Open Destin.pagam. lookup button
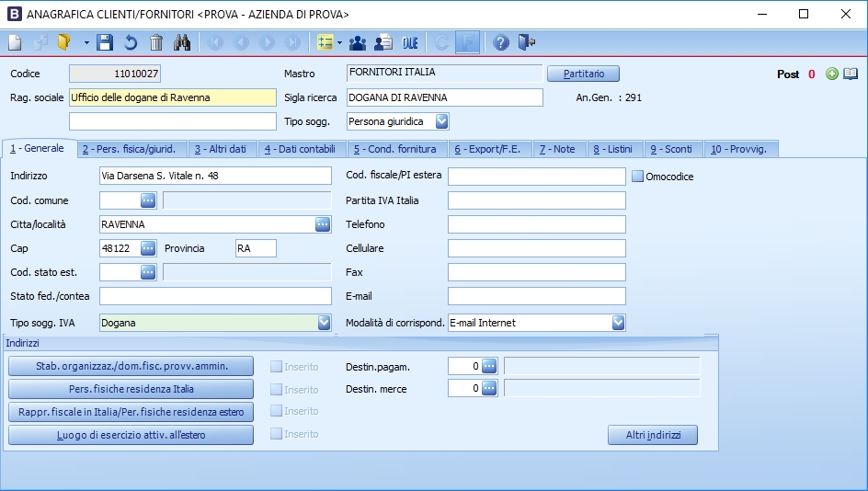Screen dimensions: 868x491 point(489,366)
